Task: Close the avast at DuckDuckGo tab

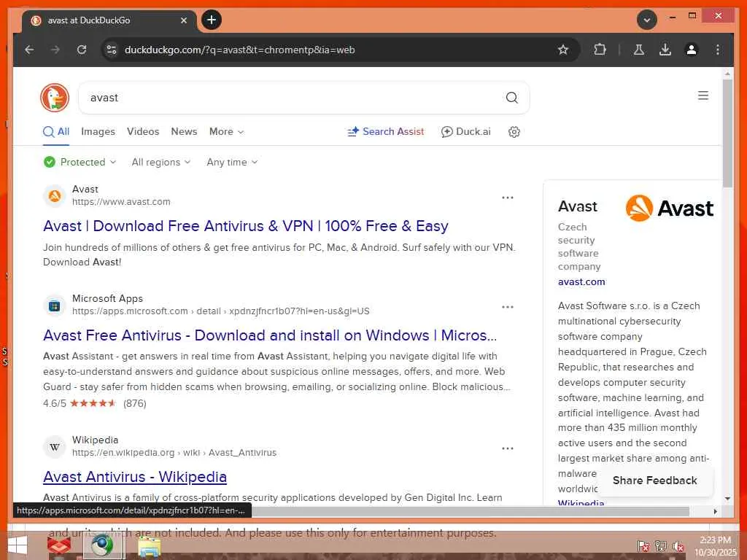Action: [184, 20]
